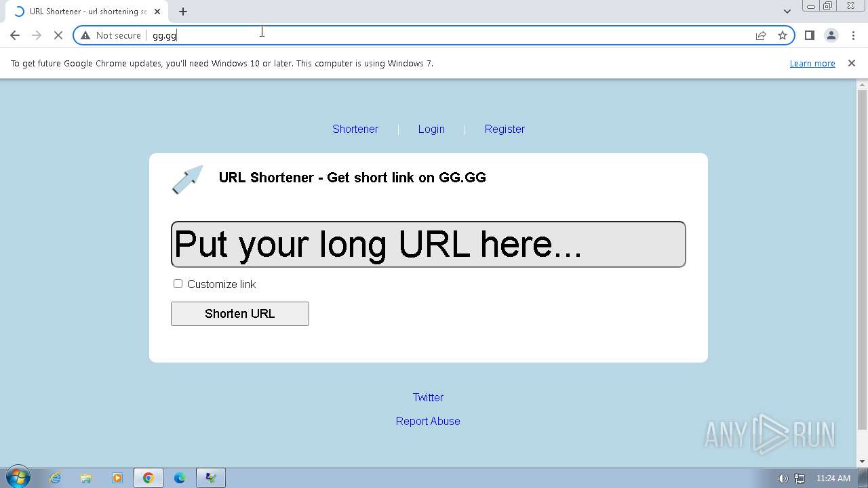Screen dimensions: 868x488
Task: Open the Register link
Action: pyautogui.click(x=505, y=129)
